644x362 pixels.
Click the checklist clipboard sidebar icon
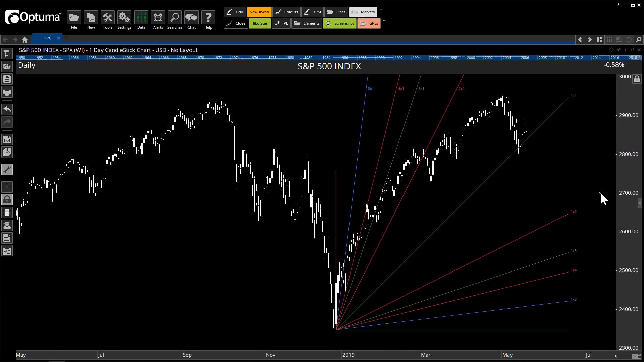tap(7, 251)
